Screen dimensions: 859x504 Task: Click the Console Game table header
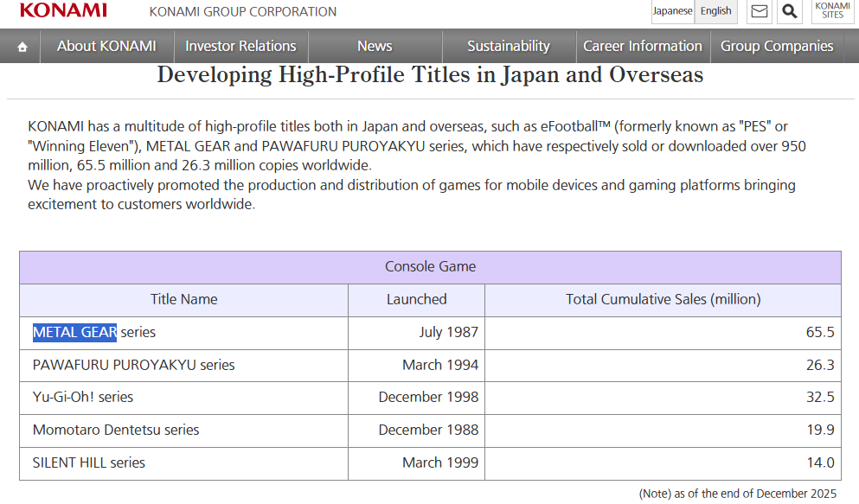[x=430, y=266]
